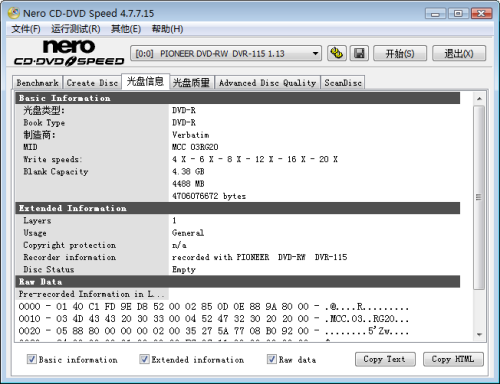Click the Layers label
The width and height of the screenshot is (500, 384).
point(37,220)
